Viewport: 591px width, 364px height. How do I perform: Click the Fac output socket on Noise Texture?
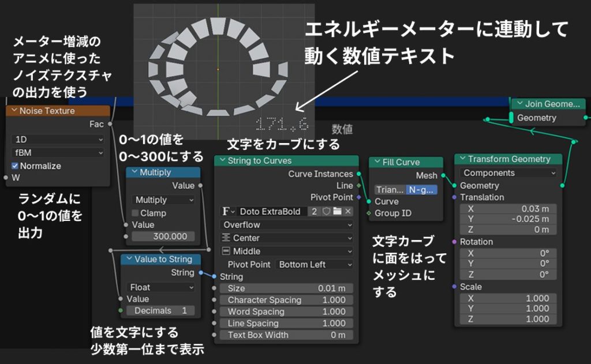tap(110, 123)
